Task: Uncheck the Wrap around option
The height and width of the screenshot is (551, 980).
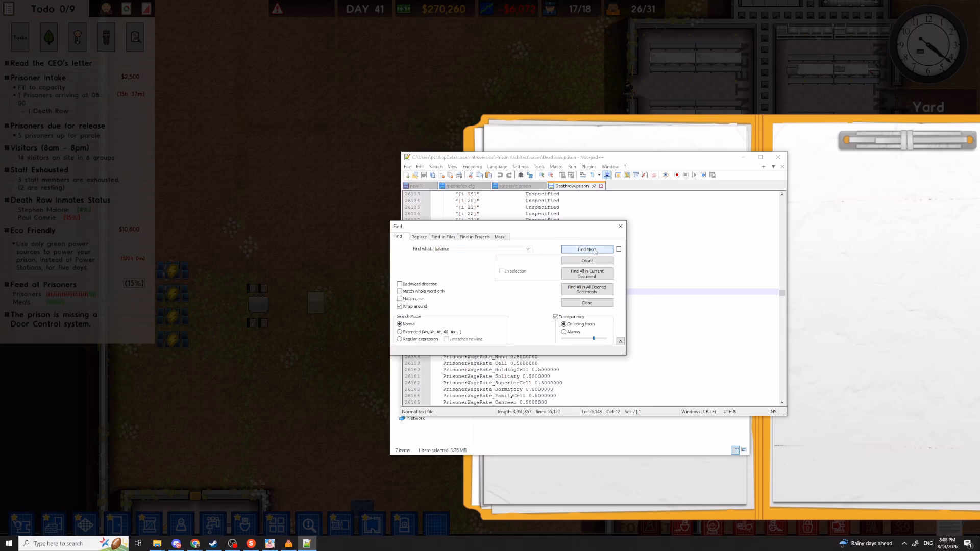Action: click(x=400, y=306)
